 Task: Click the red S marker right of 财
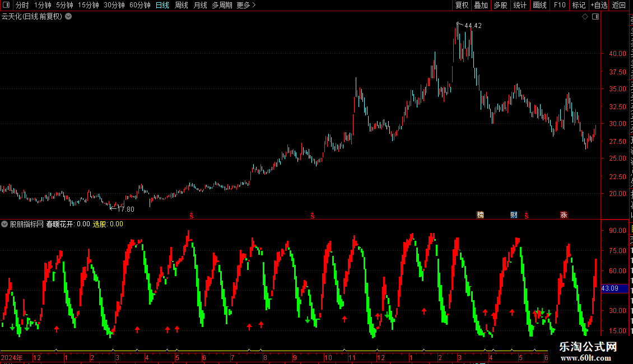(x=527, y=216)
